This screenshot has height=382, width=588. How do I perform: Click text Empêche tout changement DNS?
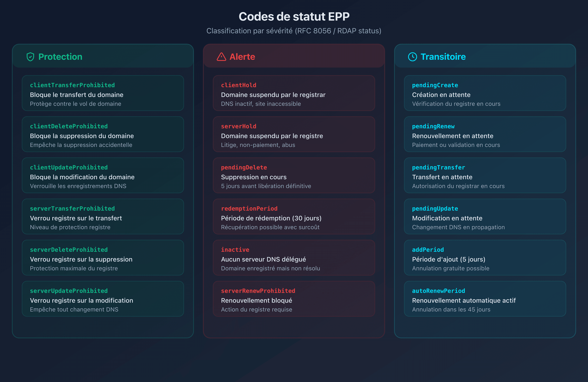click(74, 309)
